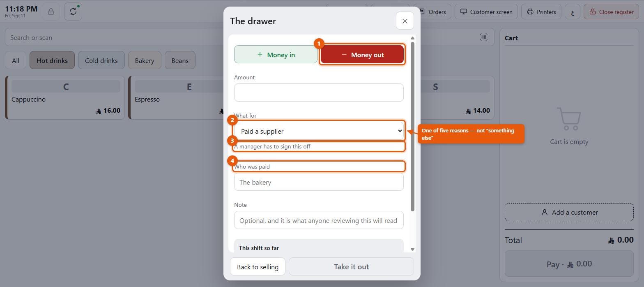644x287 pixels.
Task: Switch language with the ع button
Action: click(x=572, y=12)
